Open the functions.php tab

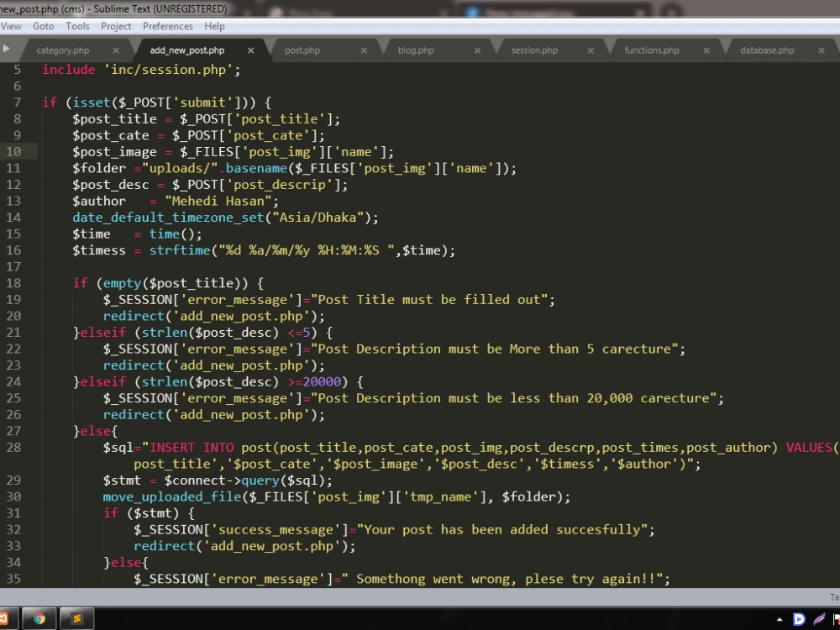pyautogui.click(x=652, y=50)
